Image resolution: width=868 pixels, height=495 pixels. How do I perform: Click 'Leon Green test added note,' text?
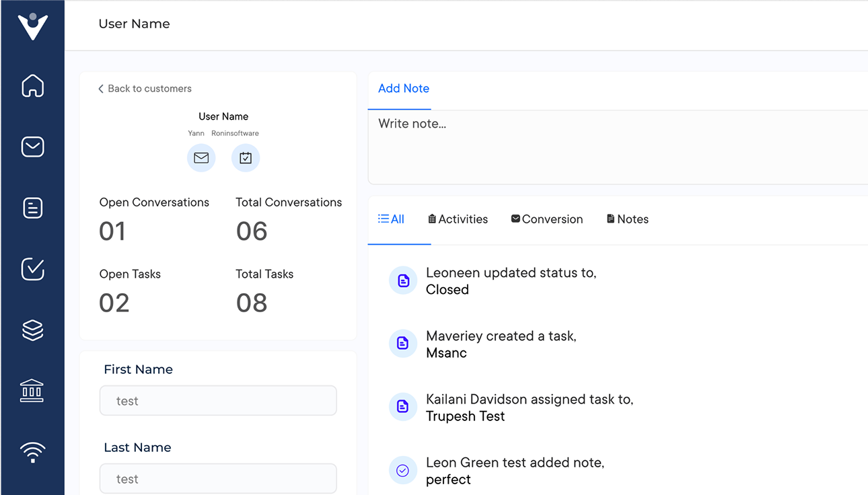pos(515,463)
